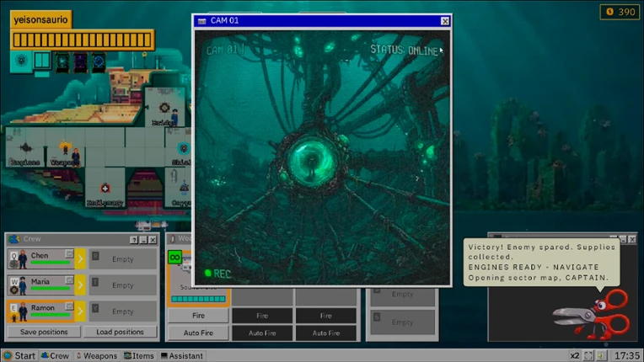This screenshot has width=644, height=362.
Task: Click the yellow hull health bar
Action: [x=82, y=40]
